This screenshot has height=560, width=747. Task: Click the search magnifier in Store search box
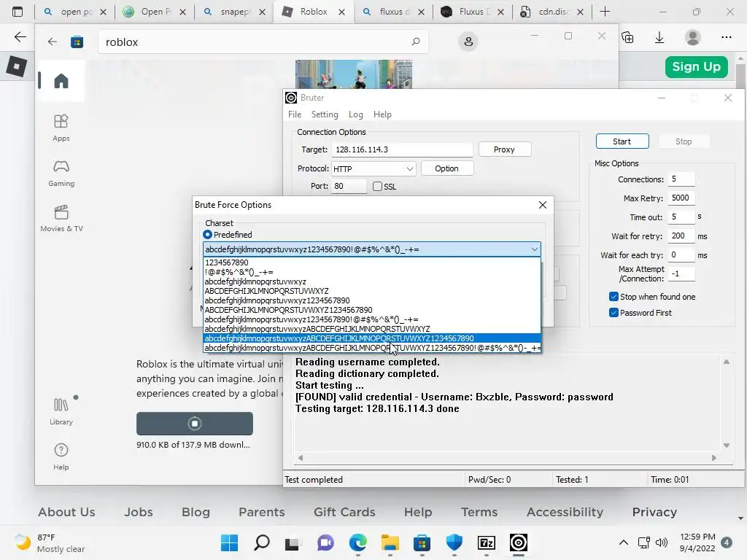(415, 42)
